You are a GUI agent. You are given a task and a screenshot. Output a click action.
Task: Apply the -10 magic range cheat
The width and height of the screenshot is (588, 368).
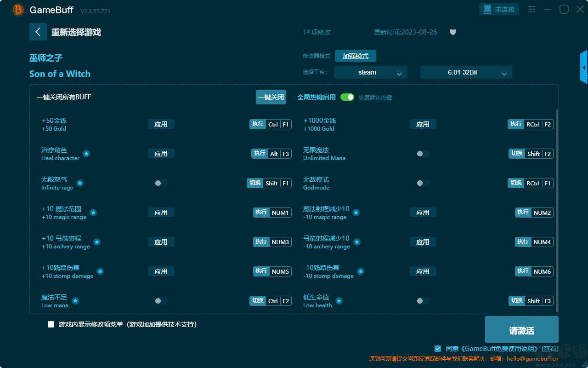coord(423,213)
